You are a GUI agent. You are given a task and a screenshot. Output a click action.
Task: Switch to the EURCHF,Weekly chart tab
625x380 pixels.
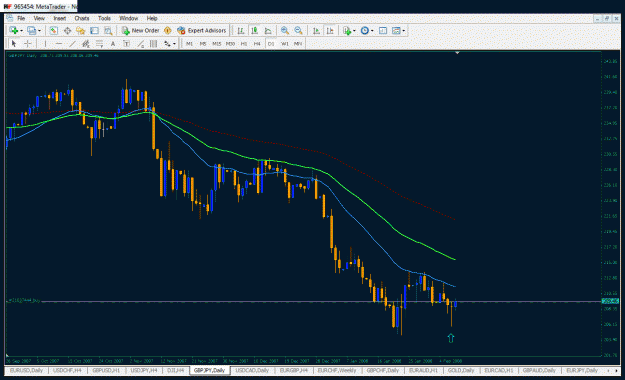(x=337, y=370)
